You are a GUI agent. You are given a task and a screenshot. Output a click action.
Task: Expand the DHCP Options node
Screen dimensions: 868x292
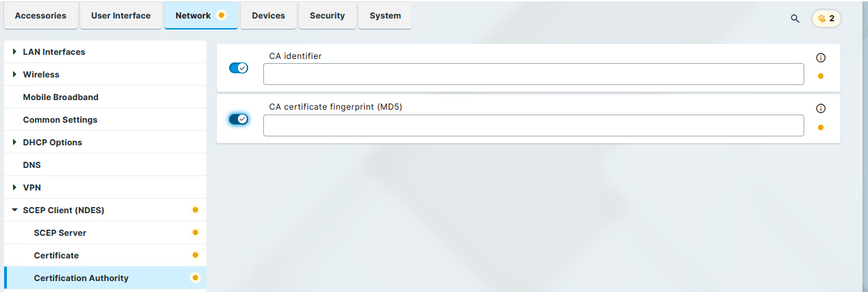coord(14,143)
